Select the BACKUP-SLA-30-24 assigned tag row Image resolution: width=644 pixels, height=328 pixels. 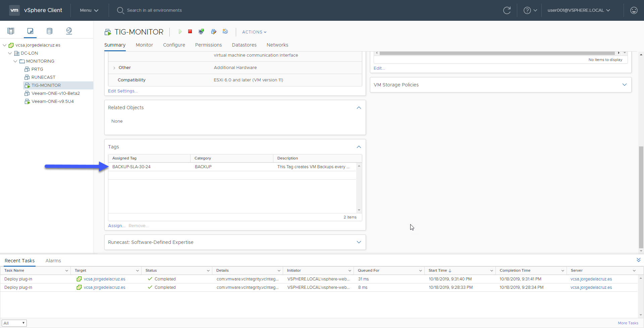pos(232,167)
